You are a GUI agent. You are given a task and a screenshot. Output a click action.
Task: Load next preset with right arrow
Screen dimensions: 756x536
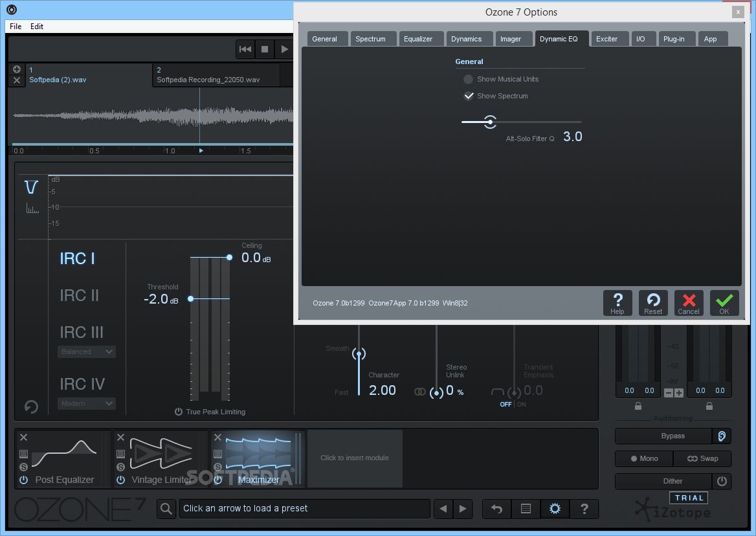462,509
